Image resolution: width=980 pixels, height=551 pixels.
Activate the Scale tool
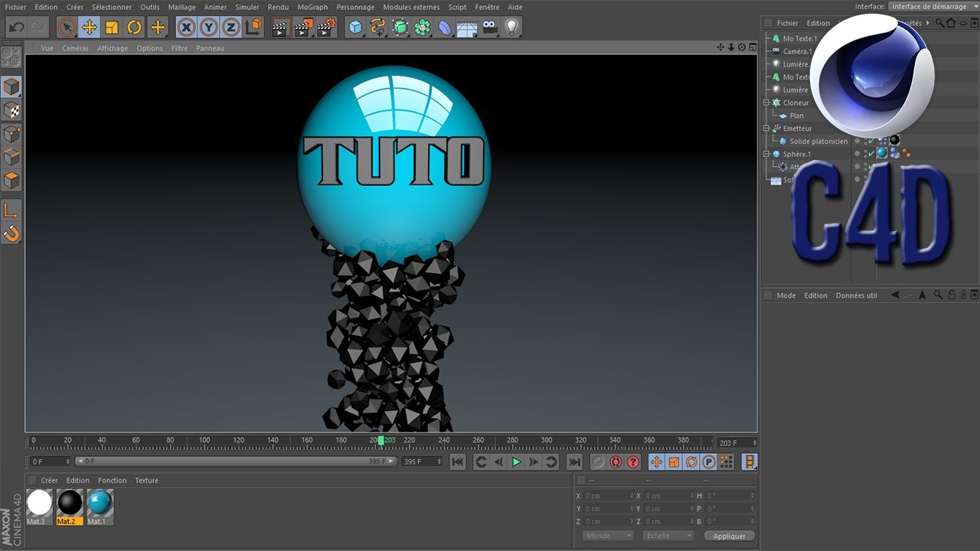click(112, 28)
